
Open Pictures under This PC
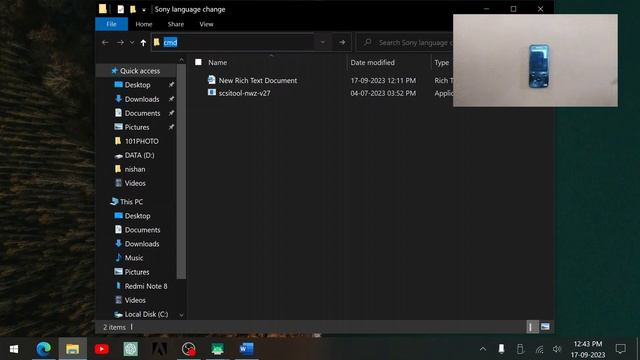tap(137, 272)
